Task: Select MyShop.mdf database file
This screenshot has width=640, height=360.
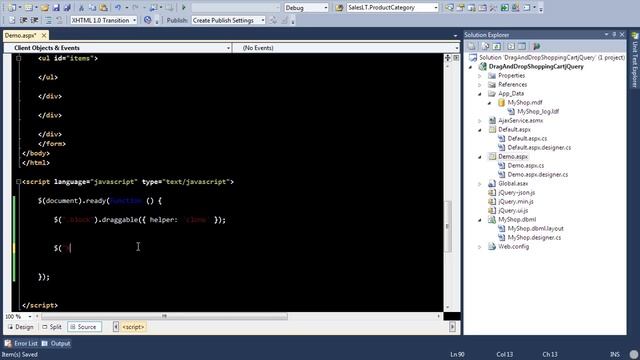Action: 525,102
